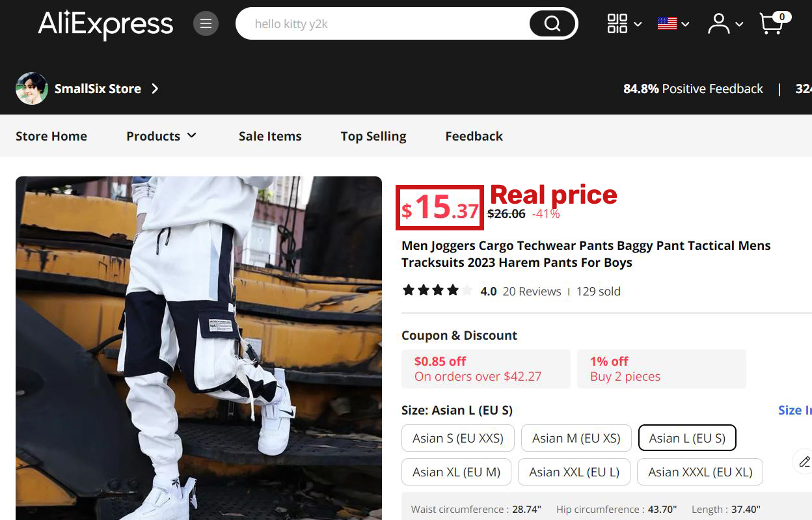Open the hamburger menu next to the logo
Screen dimensions: 812x520
[206, 23]
